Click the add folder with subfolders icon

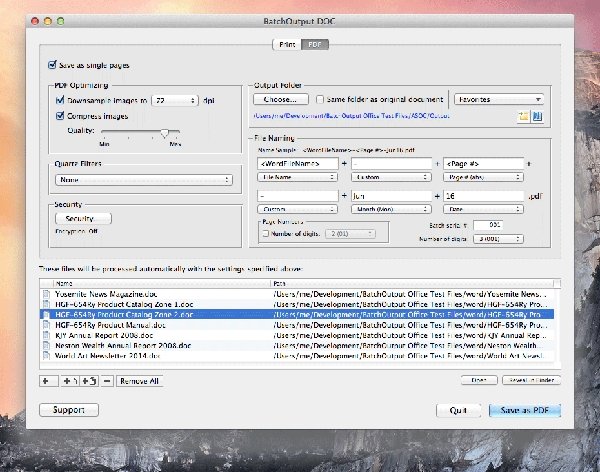pyautogui.click(x=90, y=381)
